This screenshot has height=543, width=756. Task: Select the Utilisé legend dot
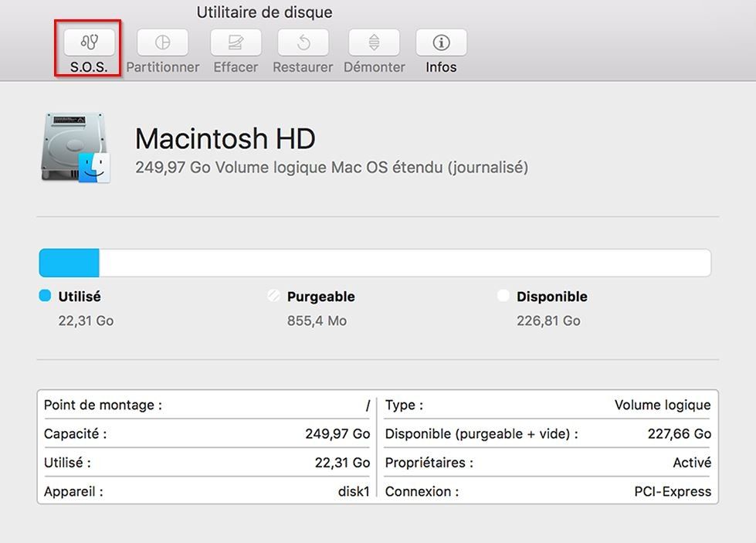point(44,296)
